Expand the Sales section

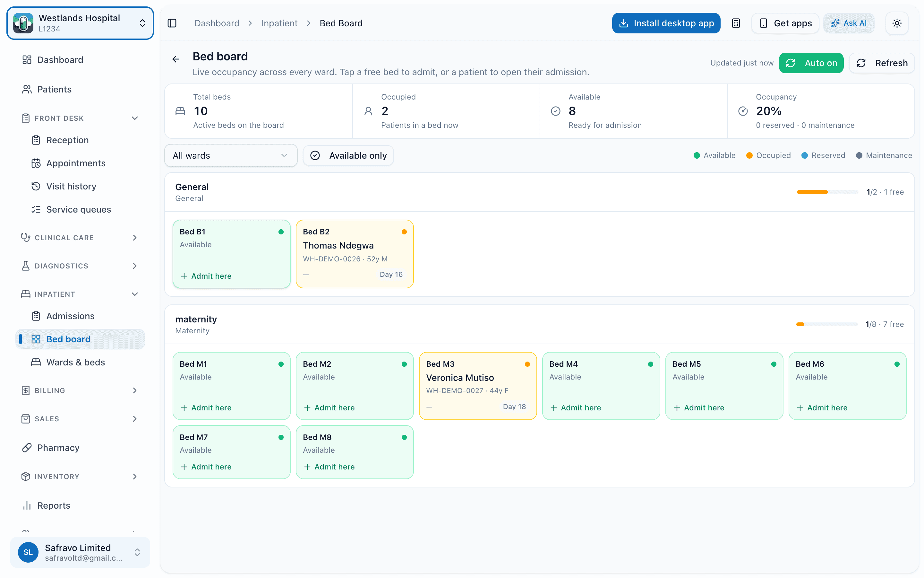coord(80,419)
